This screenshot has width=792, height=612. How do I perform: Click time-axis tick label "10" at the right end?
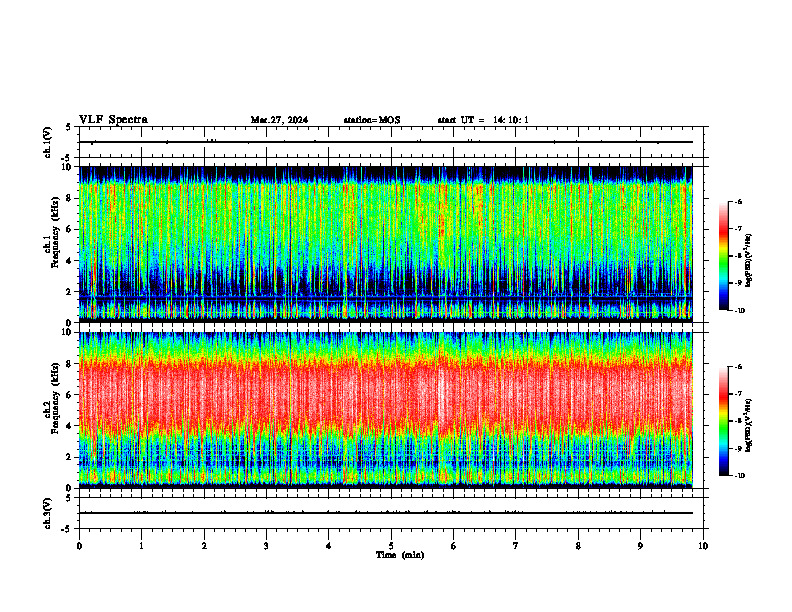703,546
